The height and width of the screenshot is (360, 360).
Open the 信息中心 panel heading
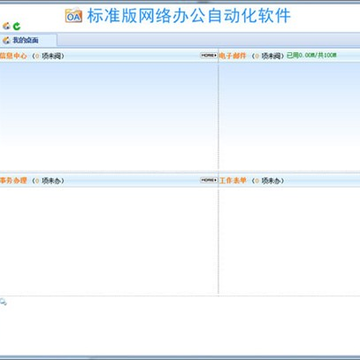(x=13, y=56)
